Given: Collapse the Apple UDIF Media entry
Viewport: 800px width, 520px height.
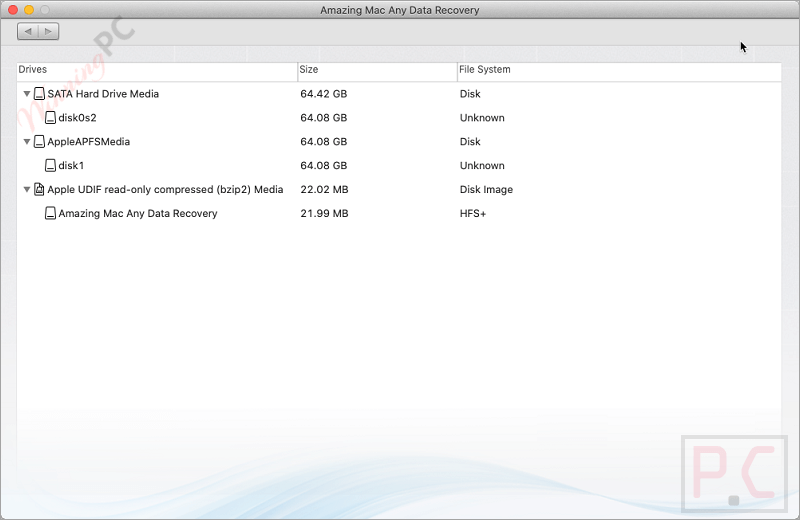Looking at the screenshot, I should (27, 190).
